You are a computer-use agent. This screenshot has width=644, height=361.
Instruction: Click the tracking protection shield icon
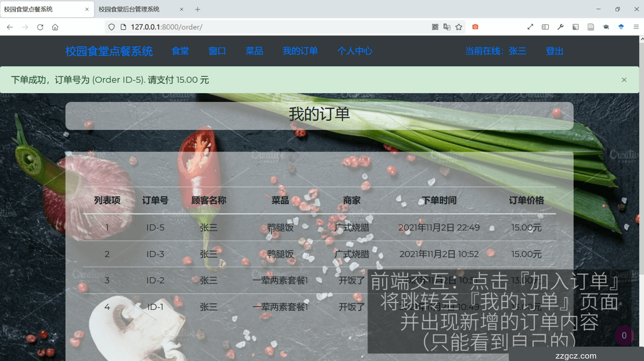[x=112, y=27]
